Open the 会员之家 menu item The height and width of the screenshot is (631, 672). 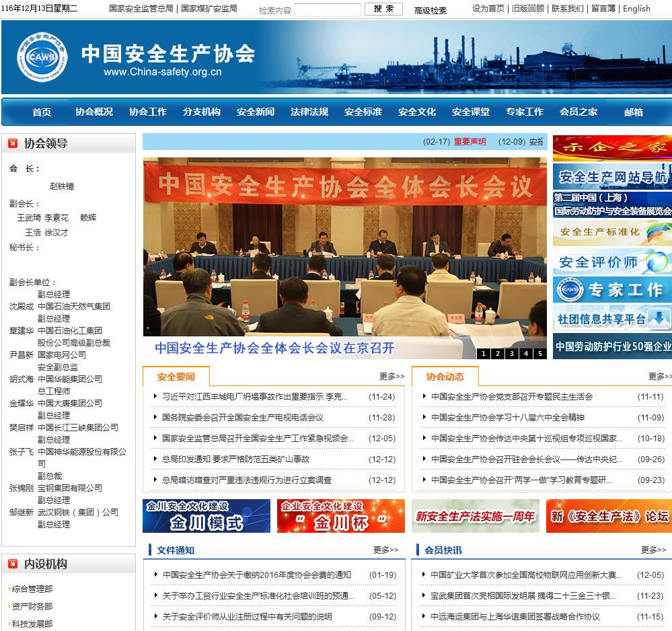point(578,112)
